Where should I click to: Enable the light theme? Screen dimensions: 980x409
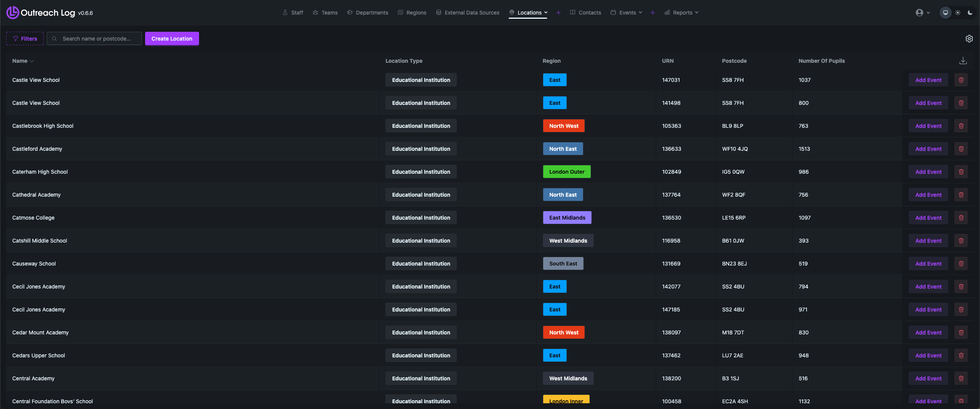[957, 13]
